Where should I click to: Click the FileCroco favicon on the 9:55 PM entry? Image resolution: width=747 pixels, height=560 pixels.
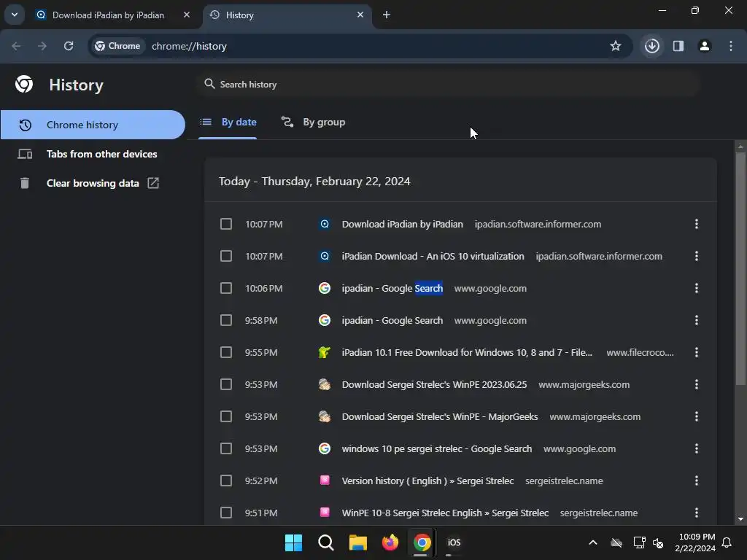325,352
